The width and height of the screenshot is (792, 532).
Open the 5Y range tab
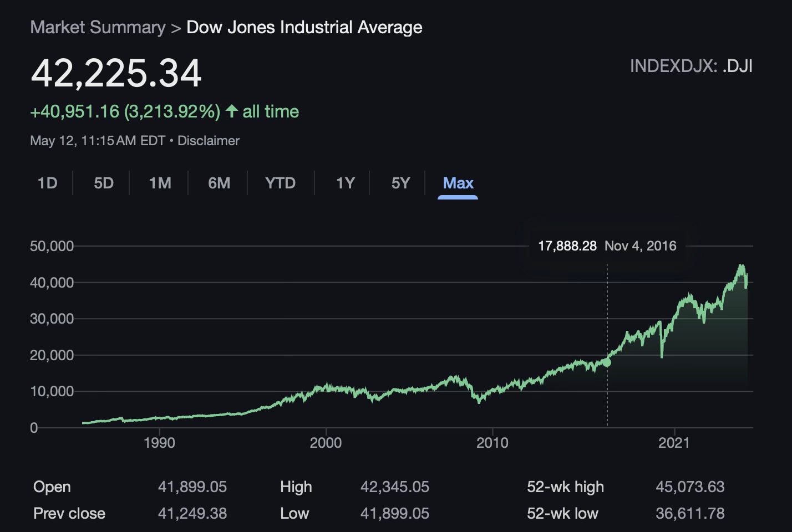click(401, 183)
